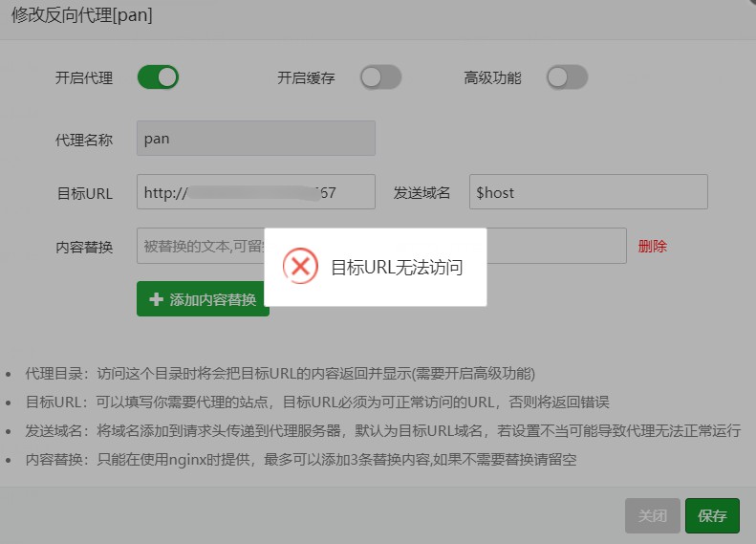Image resolution: width=756 pixels, height=544 pixels.
Task: Save settings with the 保存 button
Action: [712, 516]
